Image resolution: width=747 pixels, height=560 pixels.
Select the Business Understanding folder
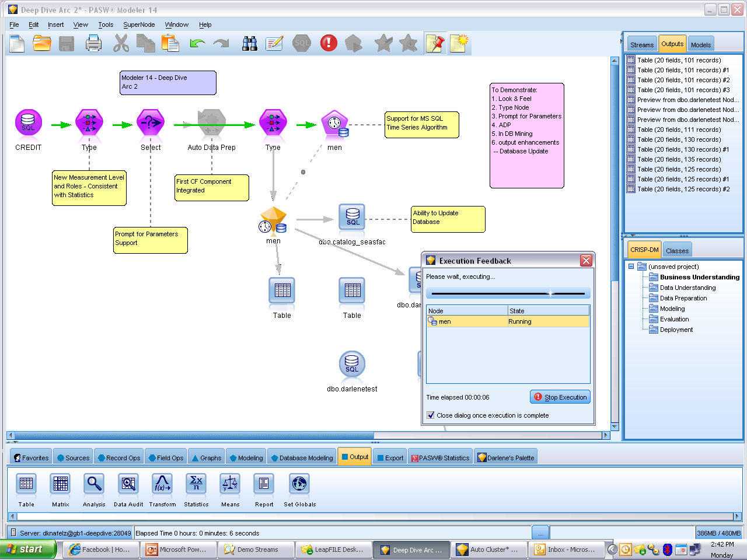pyautogui.click(x=699, y=277)
